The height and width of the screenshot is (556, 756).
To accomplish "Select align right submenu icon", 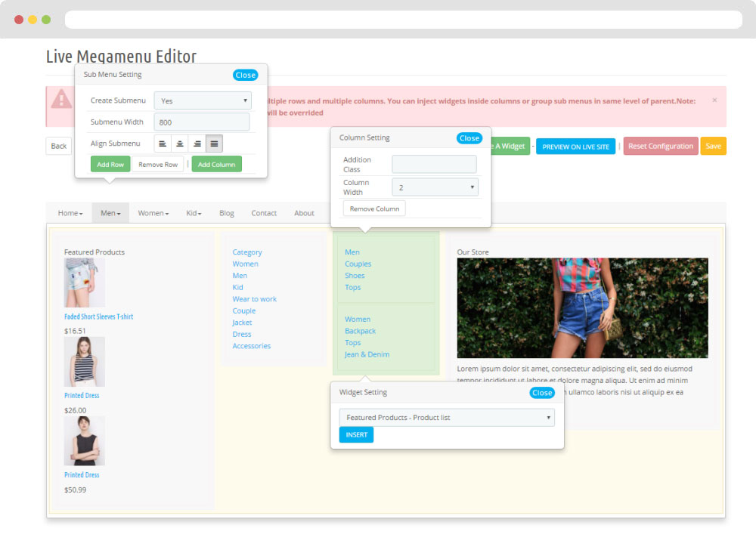I will point(197,144).
